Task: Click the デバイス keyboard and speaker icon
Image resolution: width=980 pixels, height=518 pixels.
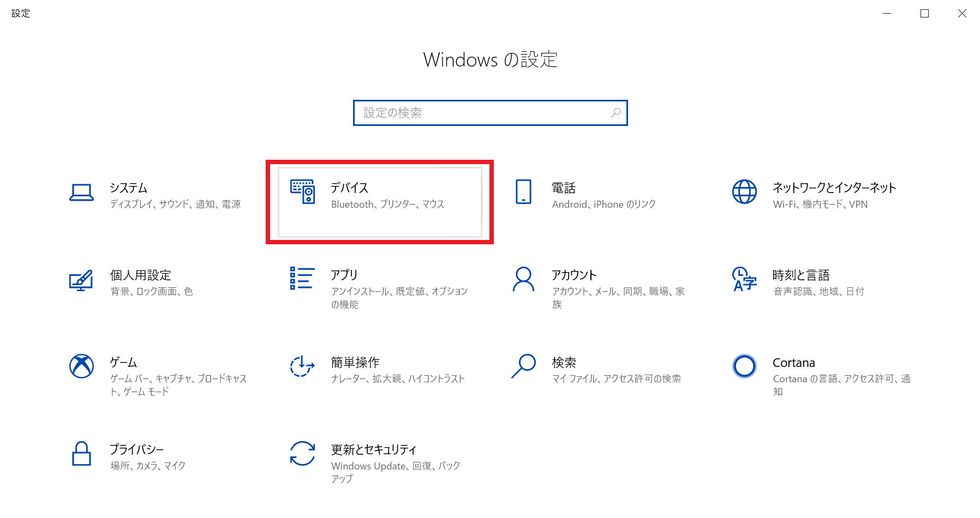Action: [302, 191]
